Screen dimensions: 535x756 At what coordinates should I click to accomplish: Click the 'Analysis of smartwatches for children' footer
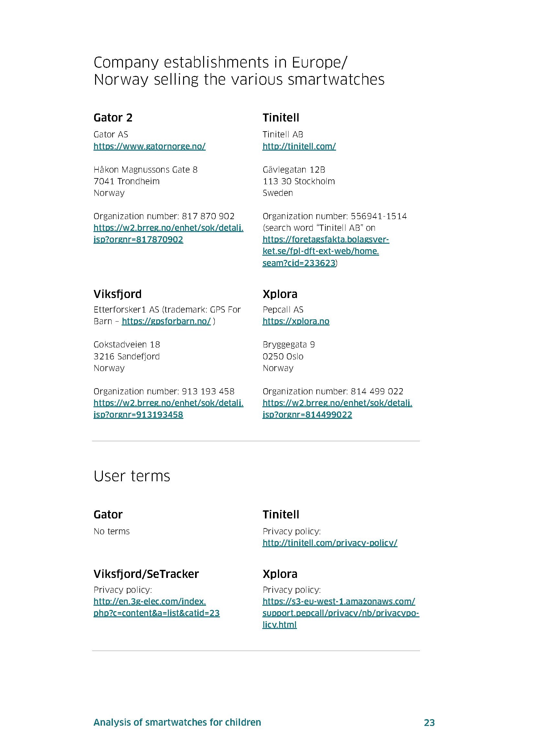pos(177,722)
